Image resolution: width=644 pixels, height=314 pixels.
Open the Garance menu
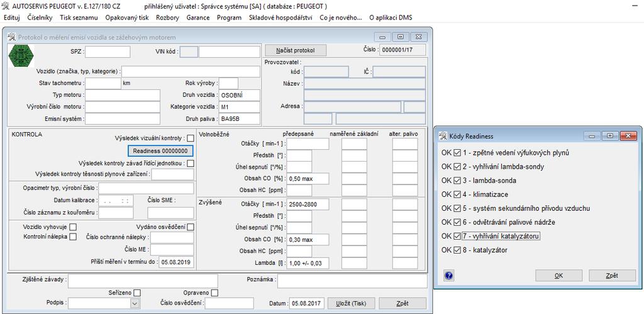pyautogui.click(x=198, y=18)
